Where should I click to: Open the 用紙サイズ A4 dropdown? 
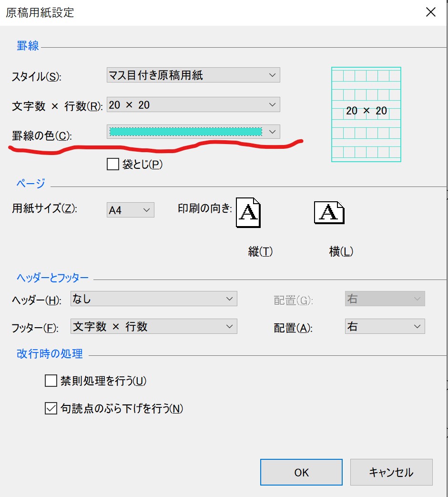tap(131, 210)
